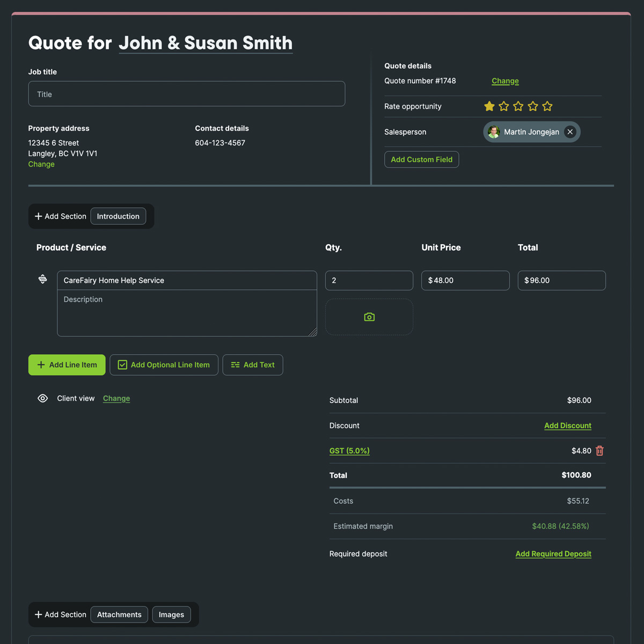Add Optional Line Item checkbox button
Screen dimensions: 644x644
pos(164,365)
